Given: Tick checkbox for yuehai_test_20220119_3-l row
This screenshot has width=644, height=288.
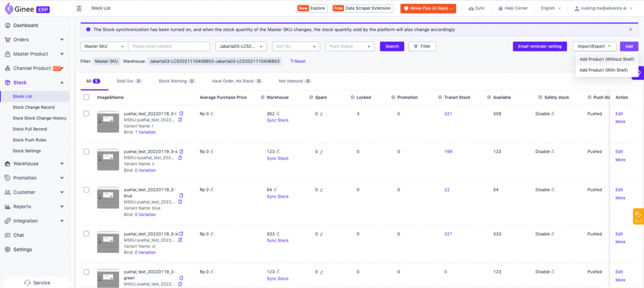Looking at the screenshot, I should pyautogui.click(x=86, y=114).
